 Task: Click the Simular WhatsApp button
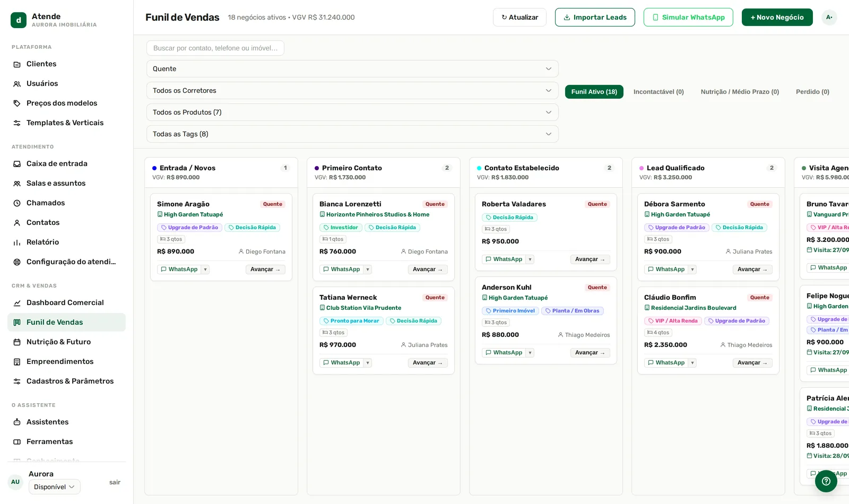[688, 18]
